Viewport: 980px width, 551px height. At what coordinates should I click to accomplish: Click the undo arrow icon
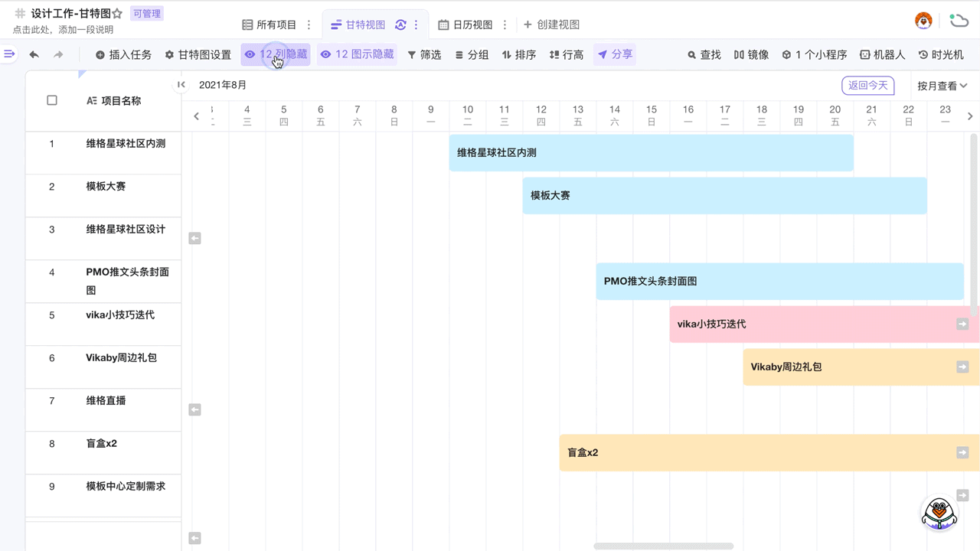coord(34,54)
